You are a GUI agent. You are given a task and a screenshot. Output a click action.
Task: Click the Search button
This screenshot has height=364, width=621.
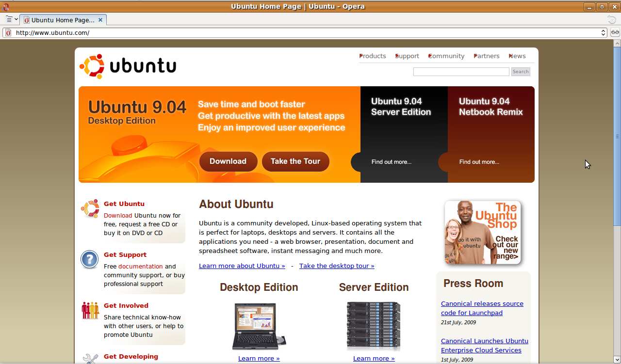[521, 72]
